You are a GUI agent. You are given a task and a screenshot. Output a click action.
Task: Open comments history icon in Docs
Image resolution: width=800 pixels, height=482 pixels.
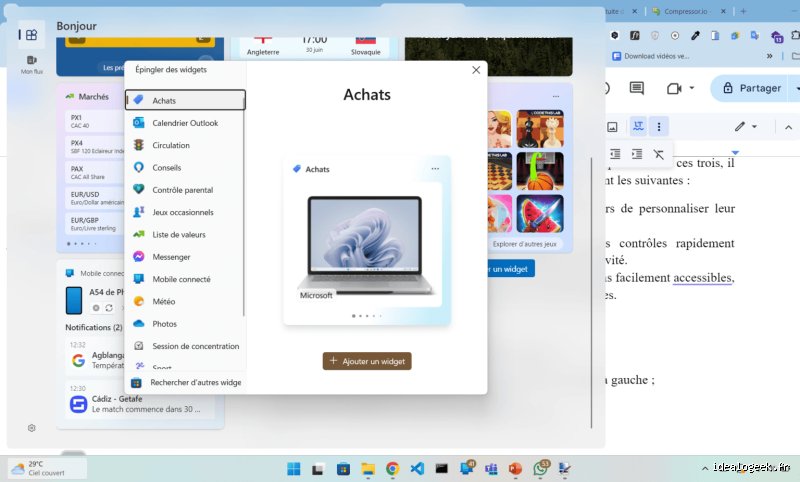pyautogui.click(x=636, y=88)
